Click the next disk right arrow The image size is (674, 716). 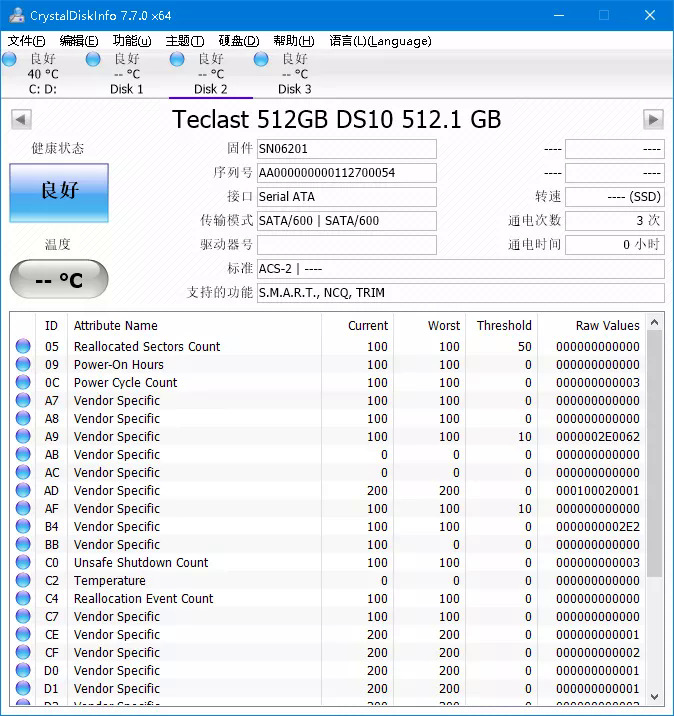pyautogui.click(x=653, y=120)
